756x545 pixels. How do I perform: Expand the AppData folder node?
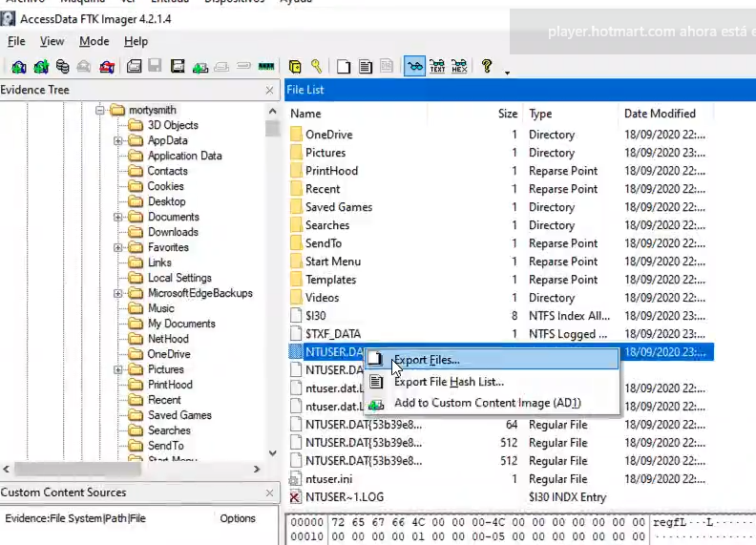(117, 141)
